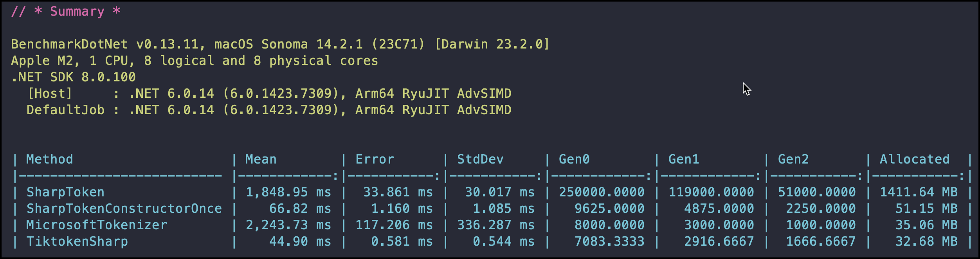Click the SharpToken method row name

pos(65,192)
